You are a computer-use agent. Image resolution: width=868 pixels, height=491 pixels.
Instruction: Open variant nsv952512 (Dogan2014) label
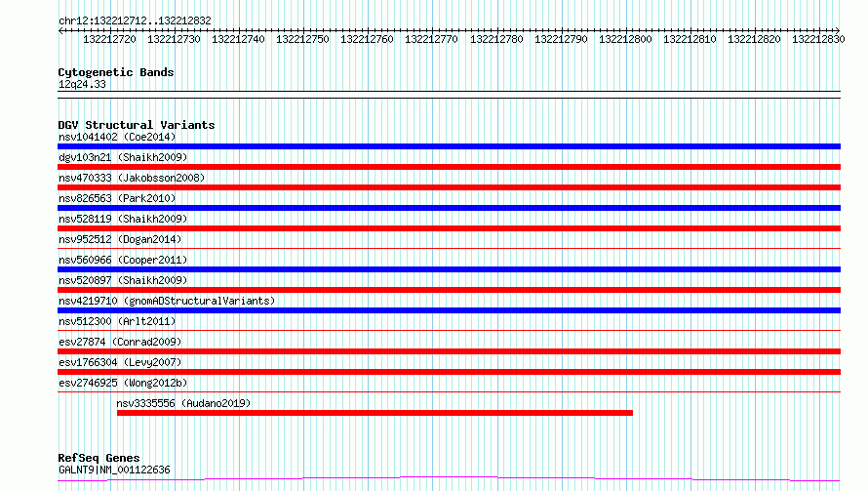point(120,239)
